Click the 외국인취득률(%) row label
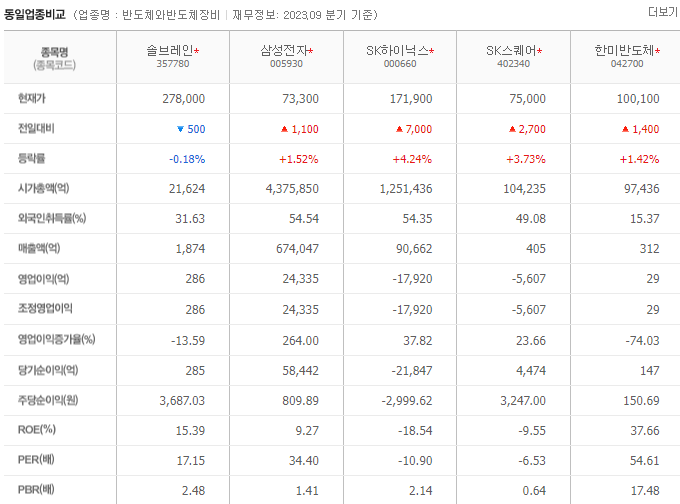The height and width of the screenshot is (504, 680). (x=52, y=218)
